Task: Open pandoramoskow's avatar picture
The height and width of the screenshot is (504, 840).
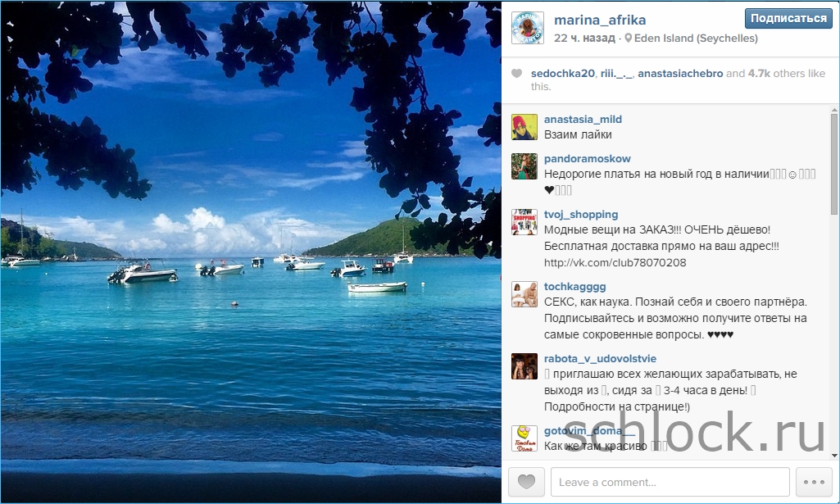Action: pyautogui.click(x=524, y=166)
